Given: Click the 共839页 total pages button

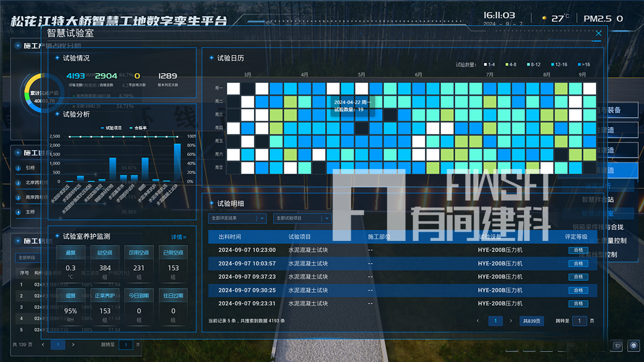Looking at the screenshot, I should click(532, 321).
